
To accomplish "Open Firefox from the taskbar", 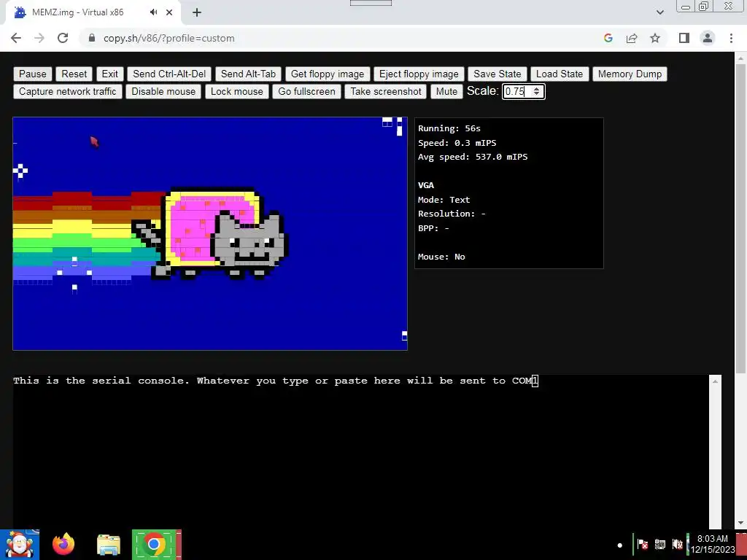I will (x=63, y=545).
